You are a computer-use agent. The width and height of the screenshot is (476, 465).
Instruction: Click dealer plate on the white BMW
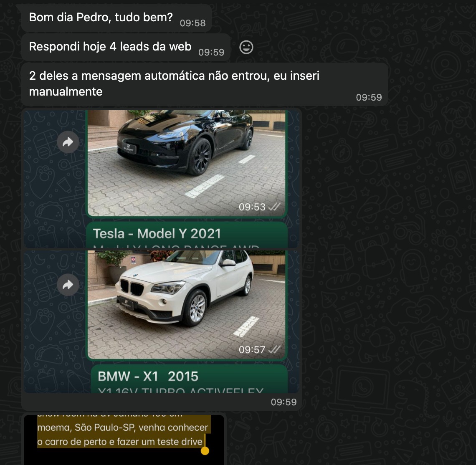(126, 303)
